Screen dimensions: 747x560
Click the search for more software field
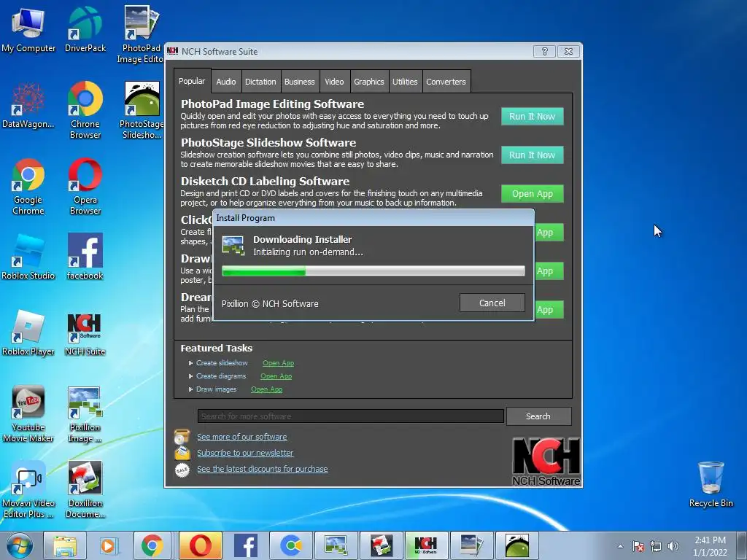point(351,416)
